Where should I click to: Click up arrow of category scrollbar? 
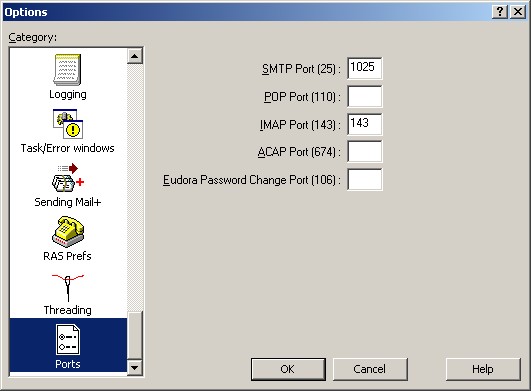coord(135,56)
